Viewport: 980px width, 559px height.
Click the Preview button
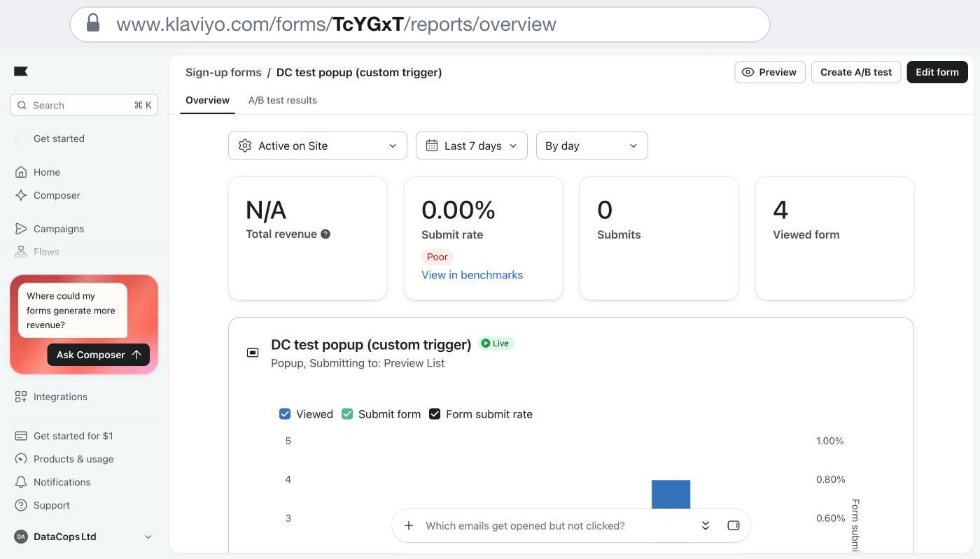click(x=770, y=72)
